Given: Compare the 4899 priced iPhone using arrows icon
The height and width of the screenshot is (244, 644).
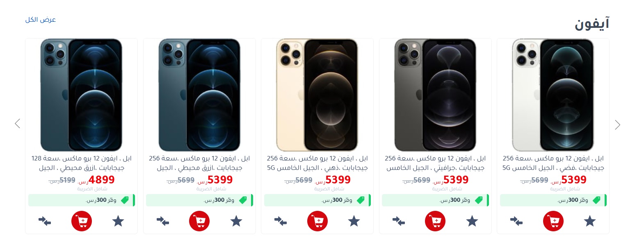Looking at the screenshot, I should click(x=45, y=221).
